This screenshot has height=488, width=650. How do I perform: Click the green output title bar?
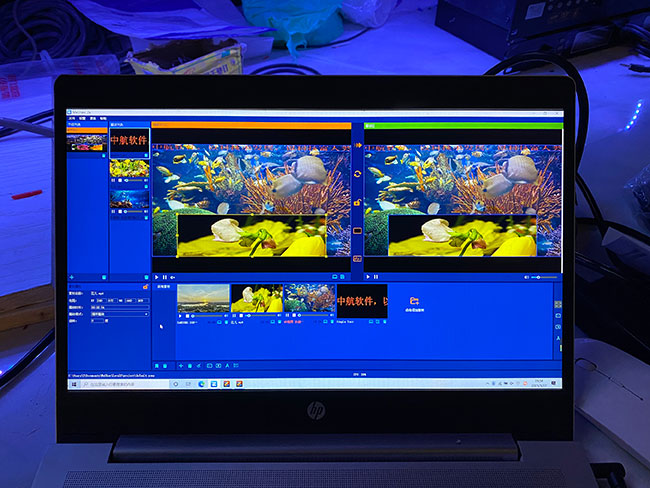coord(461,126)
